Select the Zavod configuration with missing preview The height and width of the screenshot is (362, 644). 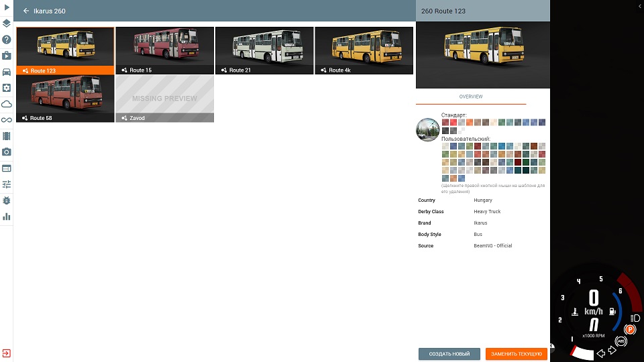165,99
